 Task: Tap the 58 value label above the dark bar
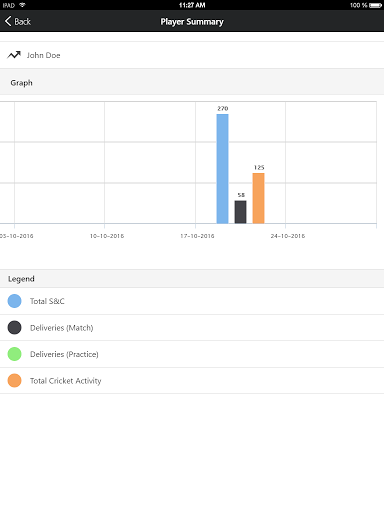point(241,195)
